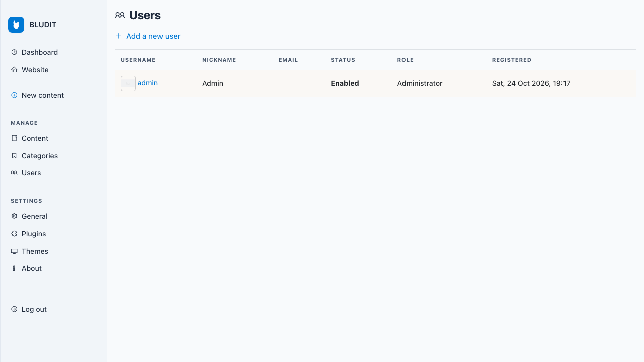Go to Content in the Manage section
The width and height of the screenshot is (644, 362).
click(x=35, y=138)
